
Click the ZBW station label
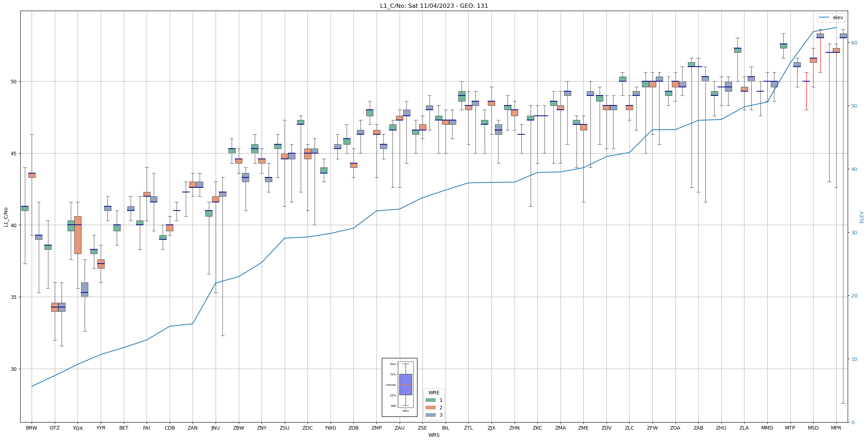point(239,428)
